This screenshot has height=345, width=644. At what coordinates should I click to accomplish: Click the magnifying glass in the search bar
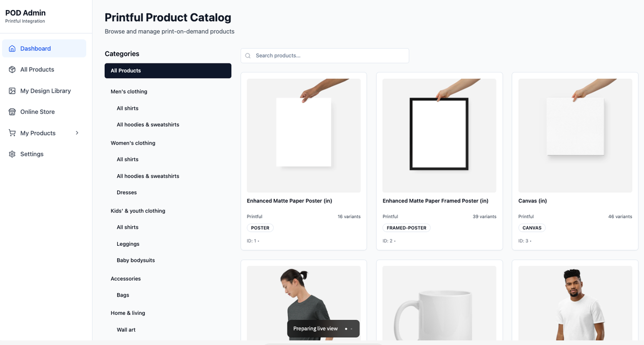248,55
